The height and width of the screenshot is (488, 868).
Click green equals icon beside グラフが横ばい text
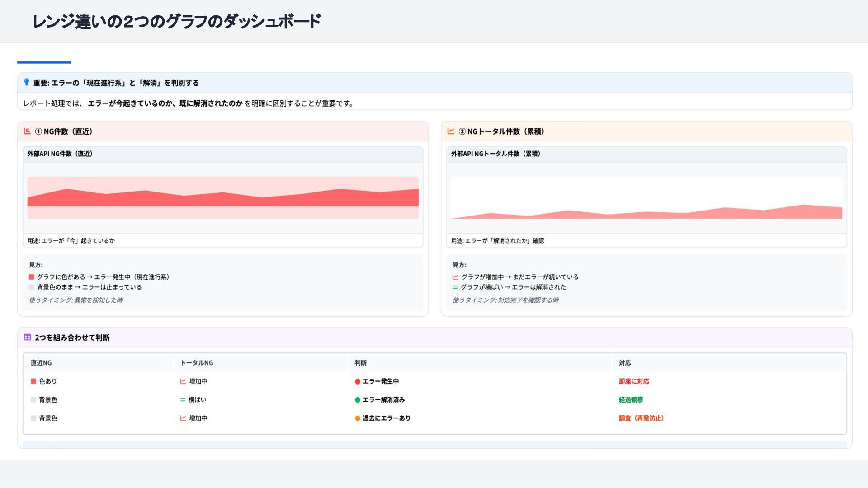pyautogui.click(x=455, y=287)
